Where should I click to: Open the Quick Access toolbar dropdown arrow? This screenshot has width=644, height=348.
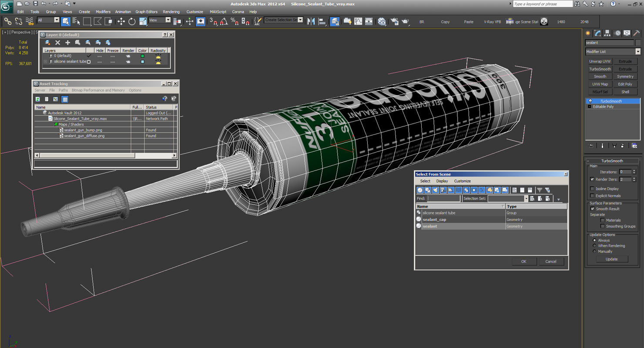point(74,3)
